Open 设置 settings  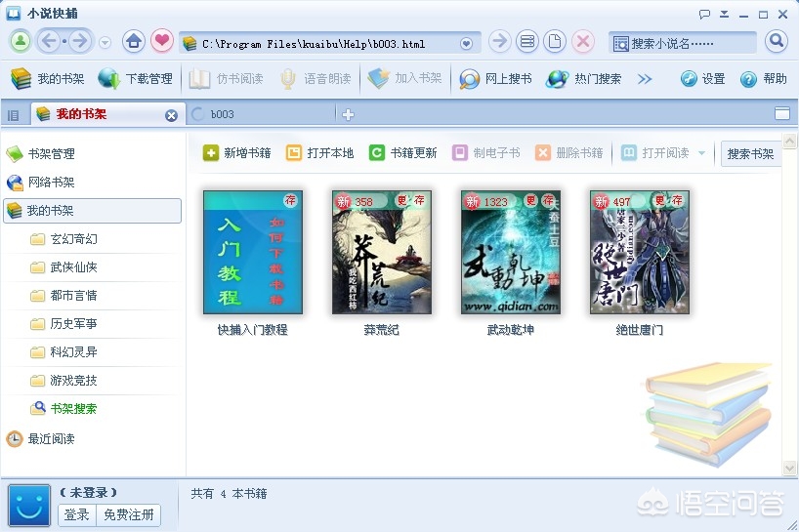702,79
